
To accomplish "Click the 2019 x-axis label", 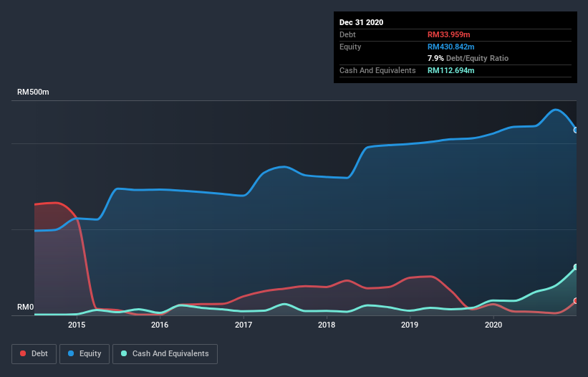I will (410, 325).
